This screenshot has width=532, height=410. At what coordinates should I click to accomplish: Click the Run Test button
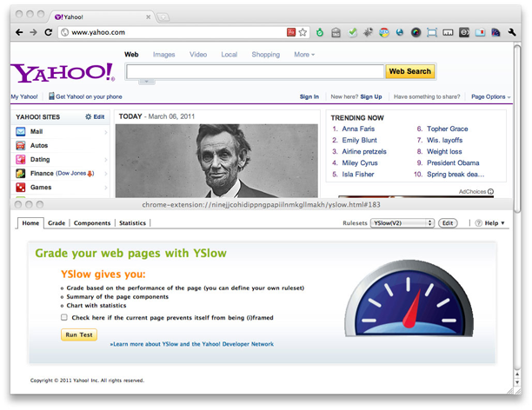tap(79, 334)
